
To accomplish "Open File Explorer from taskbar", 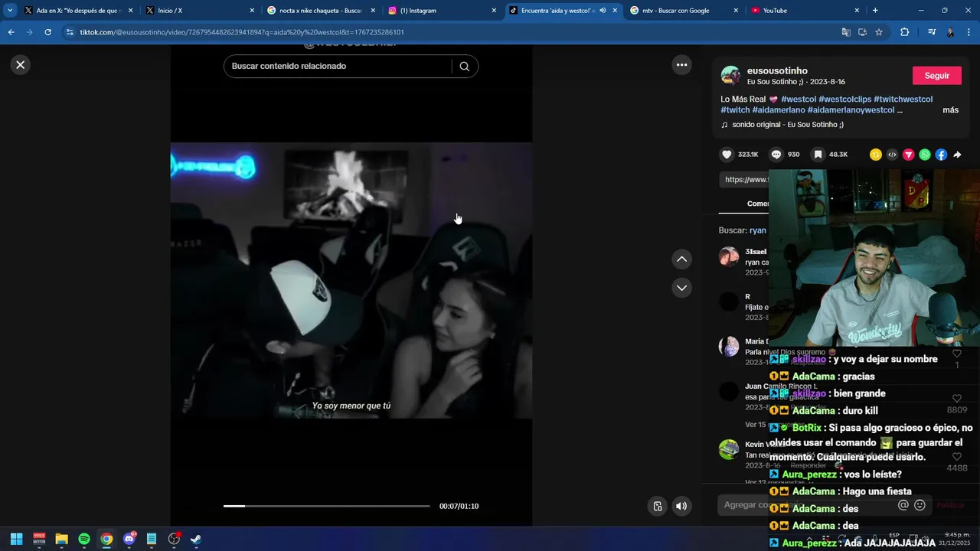I will 61,539.
